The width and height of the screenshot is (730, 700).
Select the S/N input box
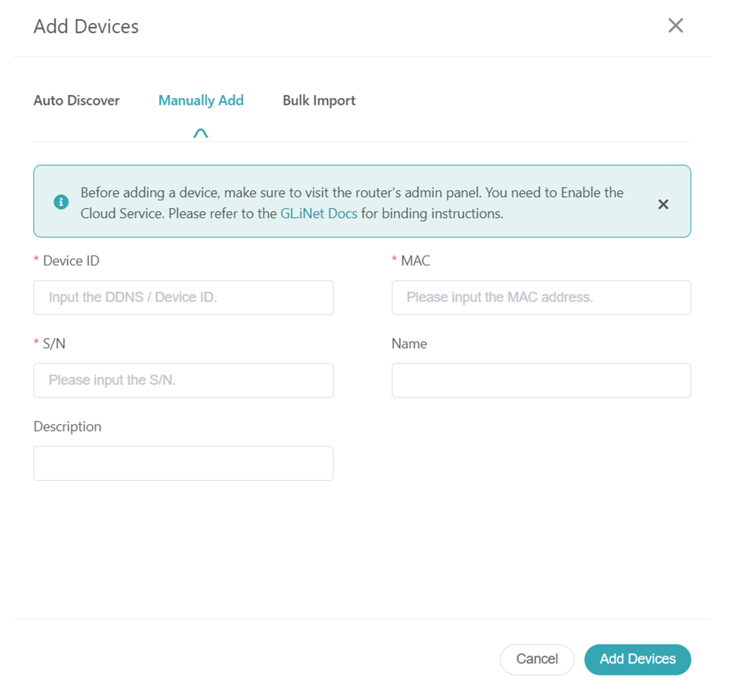coord(183,380)
